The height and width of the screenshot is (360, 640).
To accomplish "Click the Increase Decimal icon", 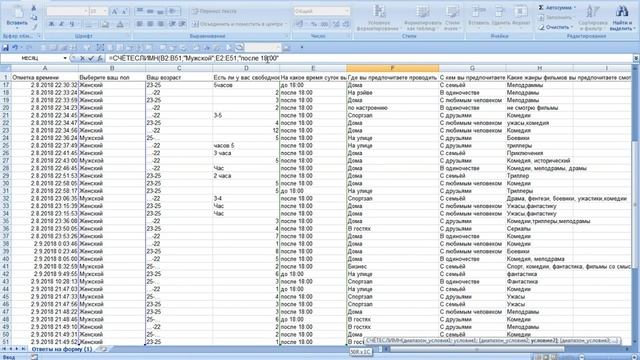I will (x=336, y=24).
